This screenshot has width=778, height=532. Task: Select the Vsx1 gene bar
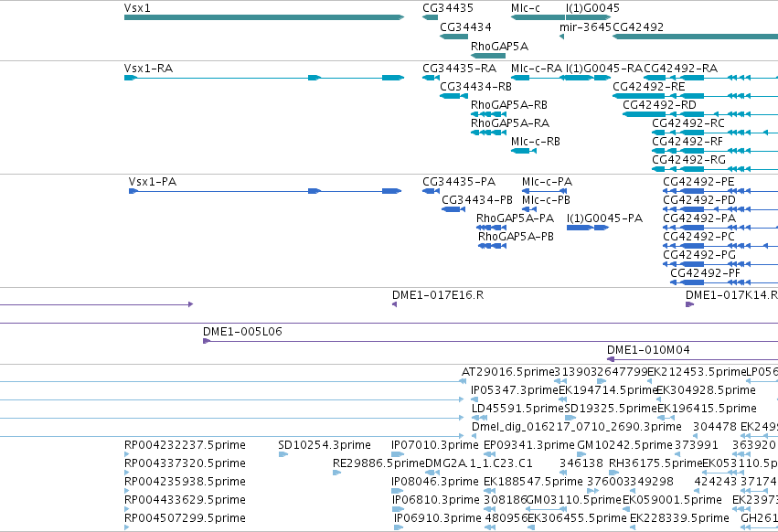264,17
